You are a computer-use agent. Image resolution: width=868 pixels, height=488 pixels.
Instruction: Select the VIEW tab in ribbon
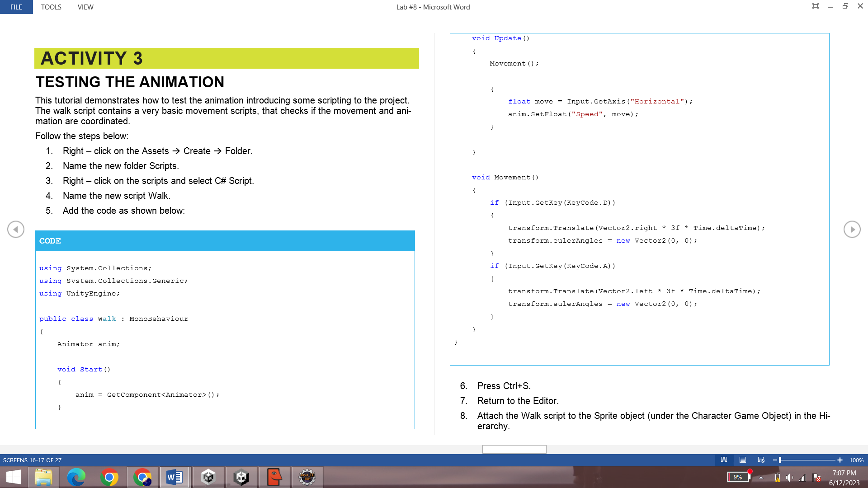tap(85, 7)
